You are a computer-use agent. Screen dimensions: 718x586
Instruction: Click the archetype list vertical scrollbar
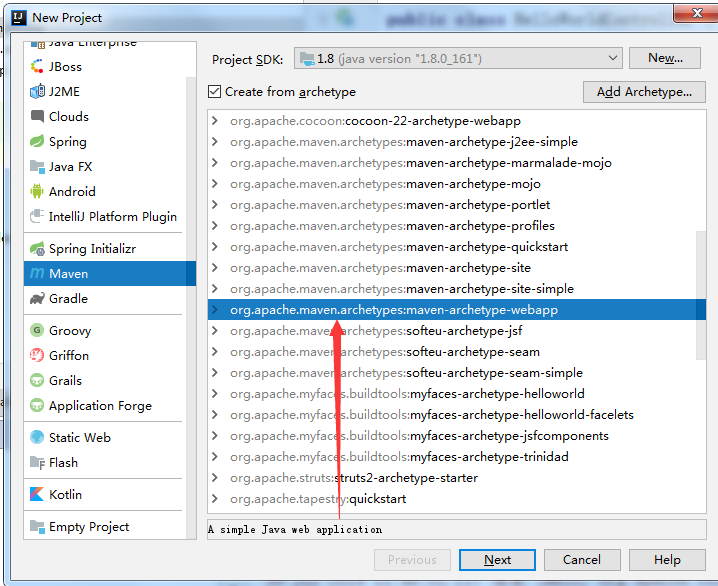click(701, 295)
